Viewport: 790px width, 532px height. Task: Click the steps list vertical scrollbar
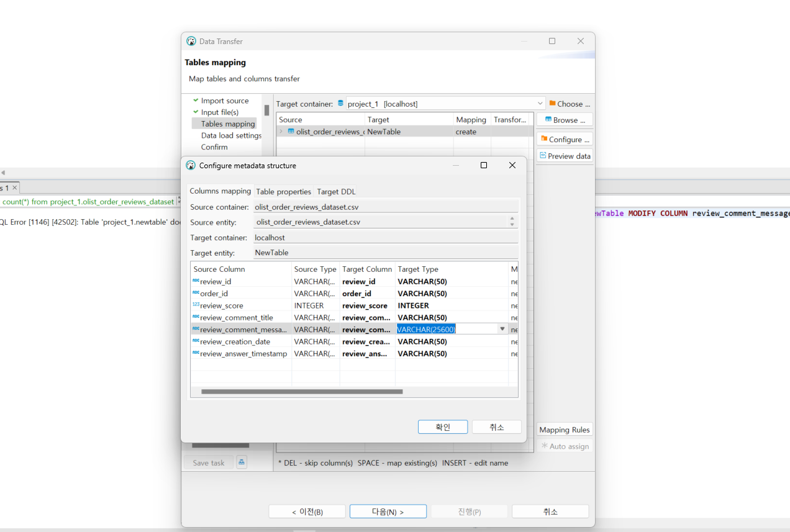[266, 110]
